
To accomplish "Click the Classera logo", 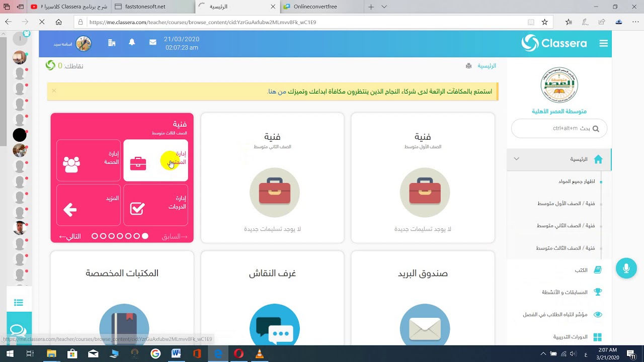I will click(554, 43).
